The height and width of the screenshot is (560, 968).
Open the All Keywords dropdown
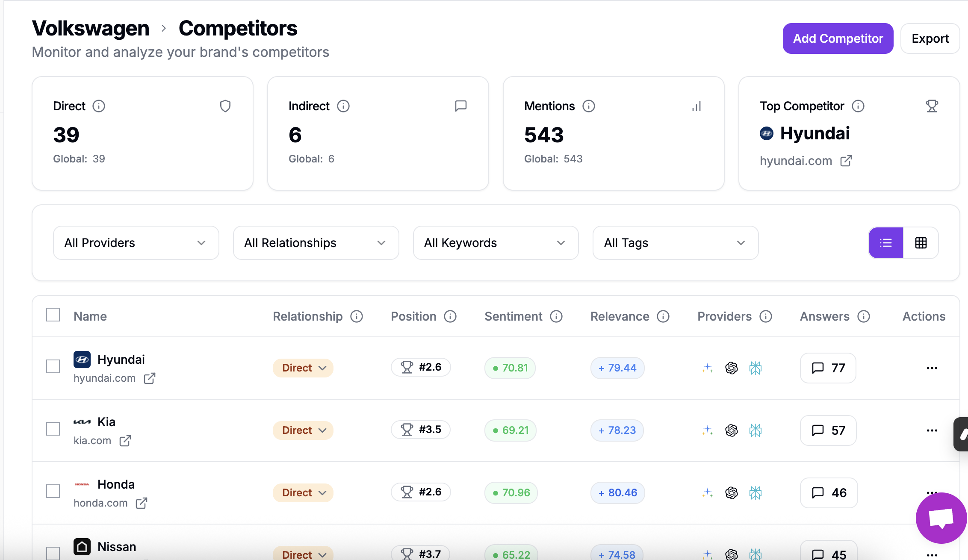[496, 243]
